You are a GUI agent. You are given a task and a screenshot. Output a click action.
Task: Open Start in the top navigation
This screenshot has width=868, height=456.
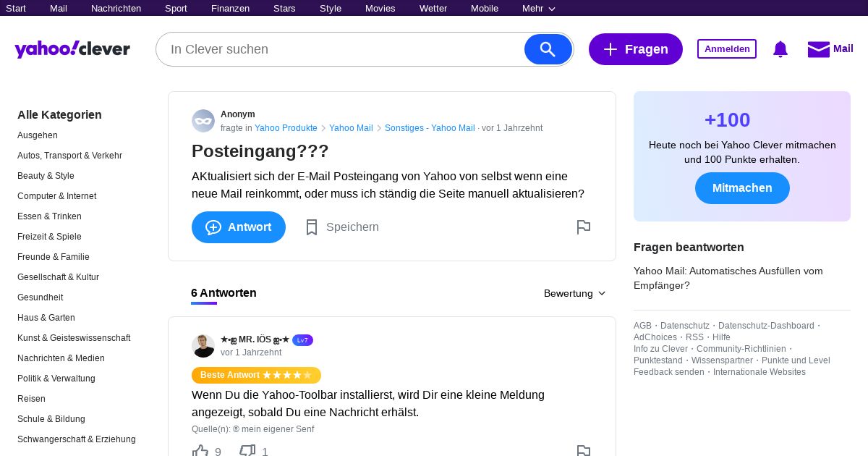[x=16, y=9]
